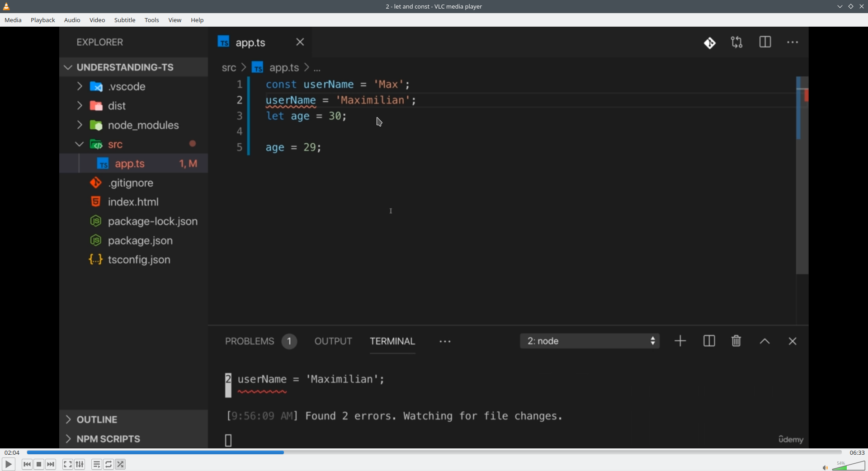Open package.json file
Screen dimensions: 868x471
pos(140,241)
